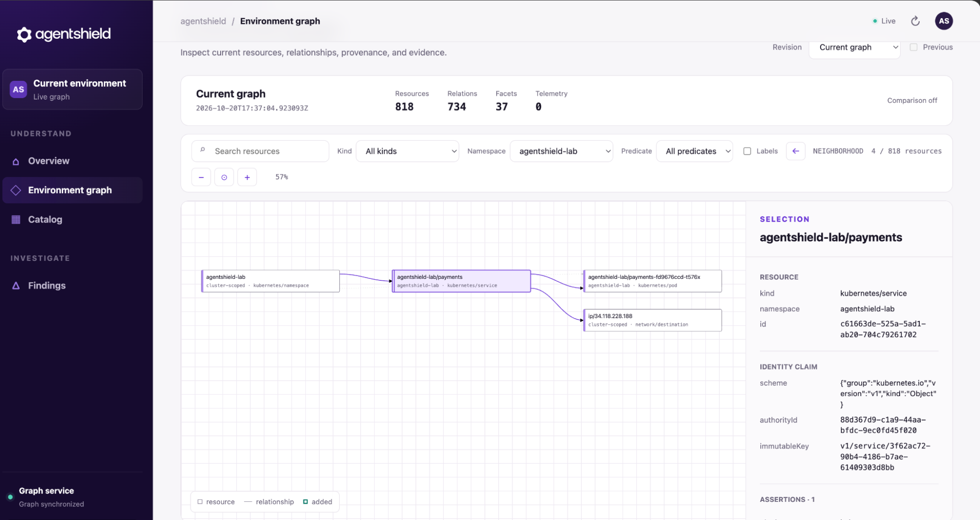Image resolution: width=980 pixels, height=520 pixels.
Task: Click the Resources count 818
Action: coord(404,107)
